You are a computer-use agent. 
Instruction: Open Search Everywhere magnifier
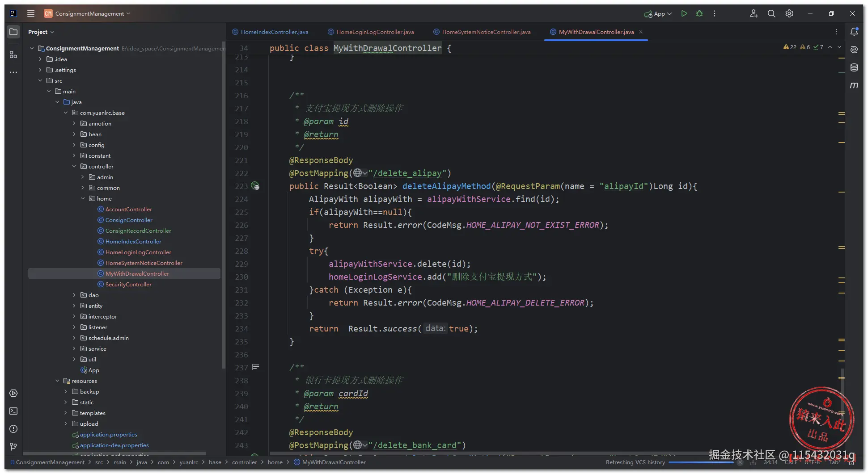pos(771,13)
